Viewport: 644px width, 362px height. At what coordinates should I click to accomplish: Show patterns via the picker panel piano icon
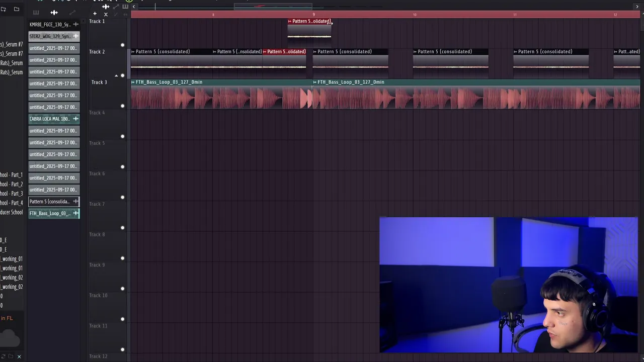pyautogui.click(x=36, y=13)
